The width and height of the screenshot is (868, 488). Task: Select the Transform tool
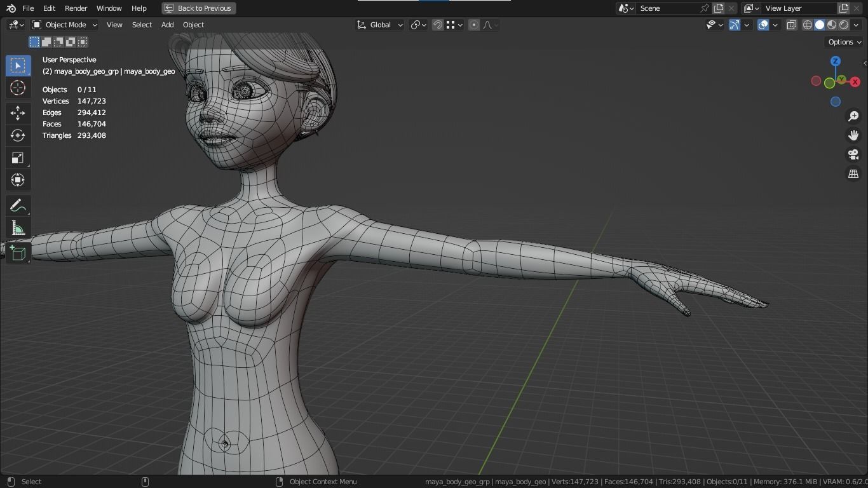click(x=18, y=180)
